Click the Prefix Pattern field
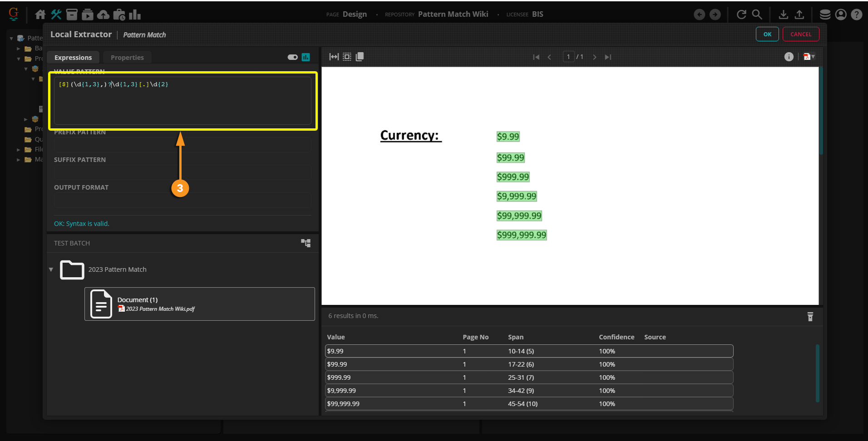 coord(182,145)
